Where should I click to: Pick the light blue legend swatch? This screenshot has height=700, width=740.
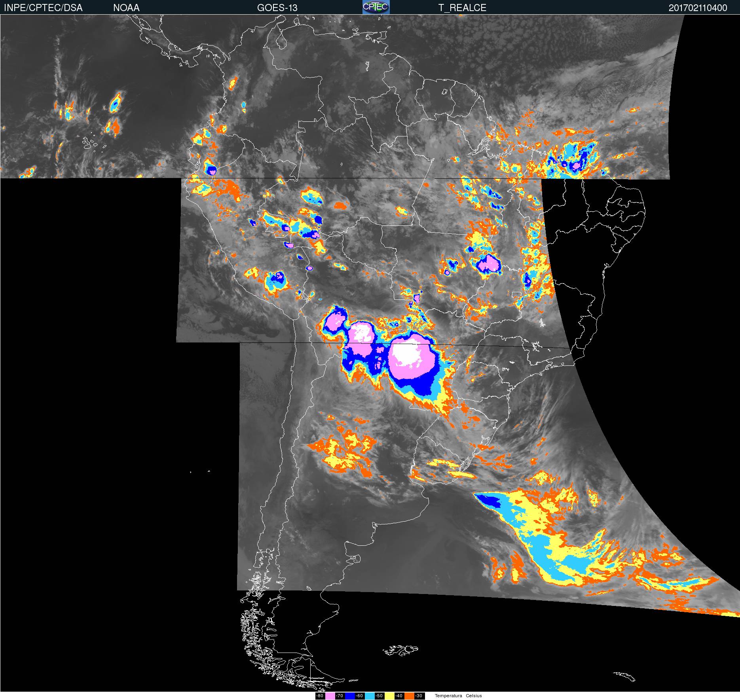click(x=370, y=696)
